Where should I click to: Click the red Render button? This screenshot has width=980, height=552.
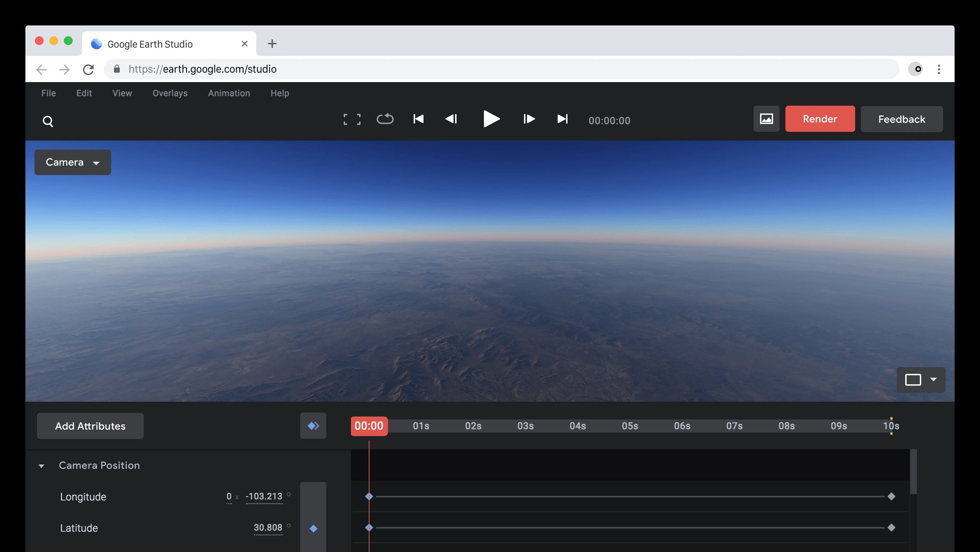(820, 119)
